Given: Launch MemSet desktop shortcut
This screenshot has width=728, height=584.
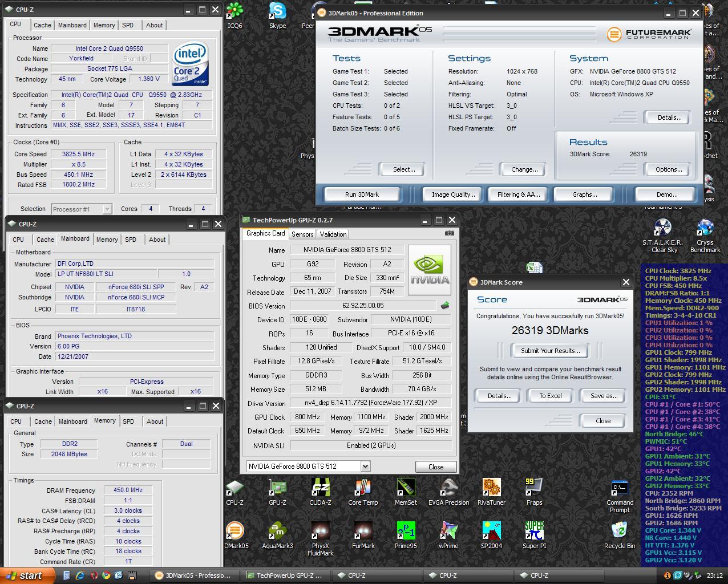Looking at the screenshot, I should (x=406, y=492).
